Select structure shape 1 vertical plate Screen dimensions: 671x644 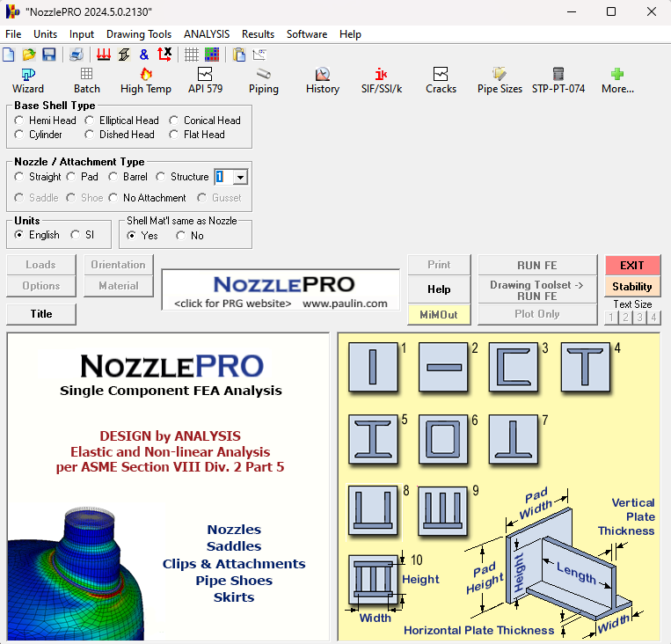click(x=373, y=367)
